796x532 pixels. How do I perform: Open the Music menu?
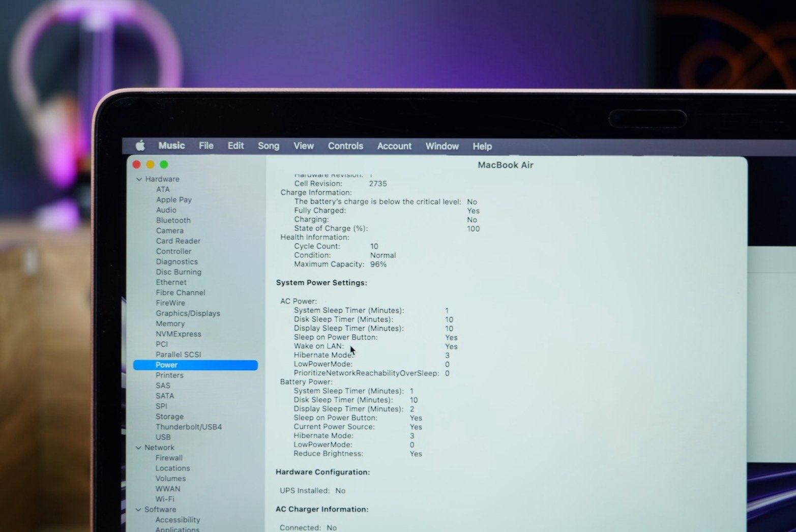(x=171, y=145)
